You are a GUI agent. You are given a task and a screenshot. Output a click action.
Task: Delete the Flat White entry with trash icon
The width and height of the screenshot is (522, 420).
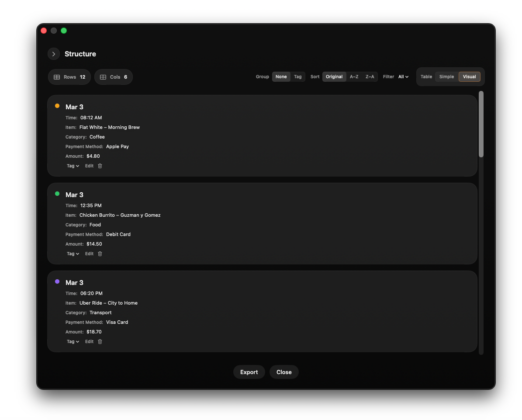(x=100, y=166)
